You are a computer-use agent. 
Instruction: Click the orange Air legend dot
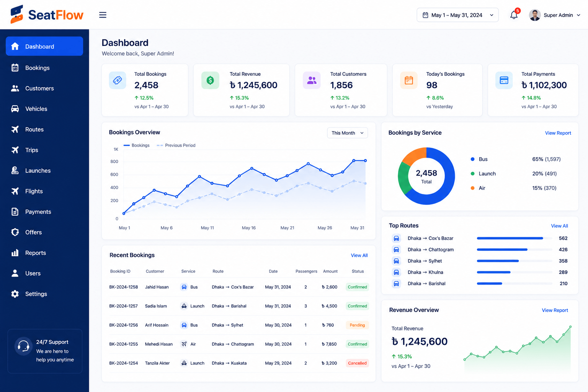[x=472, y=188]
